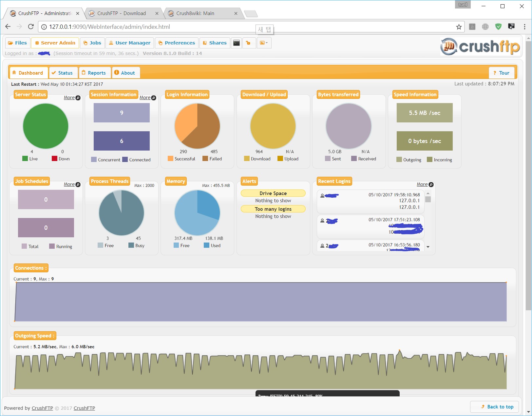
Task: Click the Login Information pie chart
Action: tap(197, 126)
